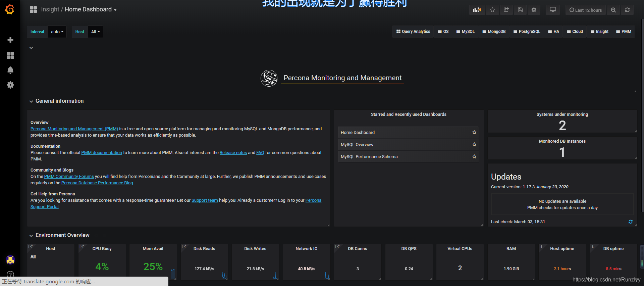The width and height of the screenshot is (644, 286).
Task: Open the Cloud menu
Action: pyautogui.click(x=575, y=32)
